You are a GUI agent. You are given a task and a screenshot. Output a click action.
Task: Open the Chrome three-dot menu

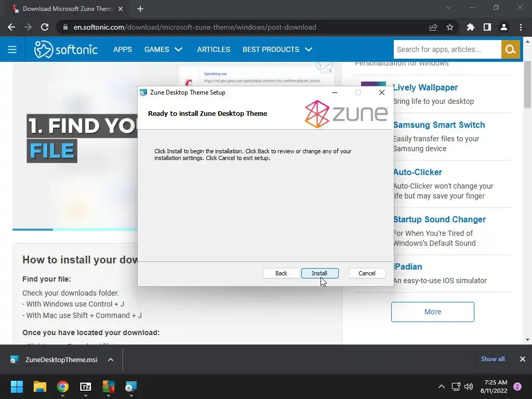521,27
